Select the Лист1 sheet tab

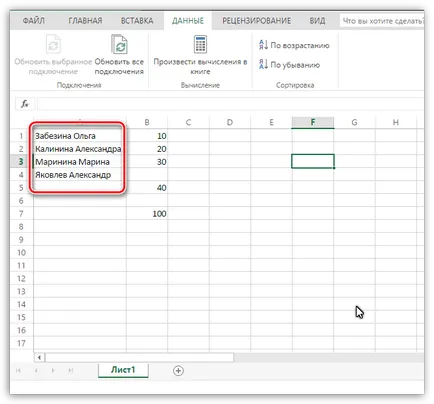pos(123,370)
